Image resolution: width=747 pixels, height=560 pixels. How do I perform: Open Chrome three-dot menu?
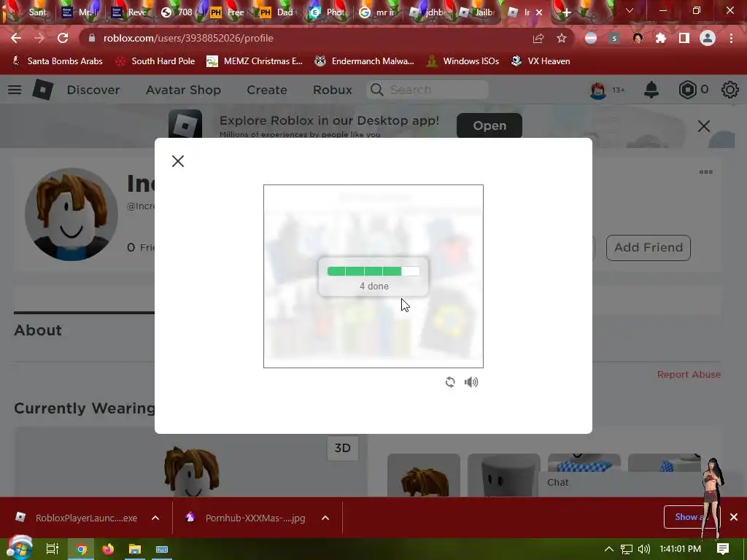(731, 38)
